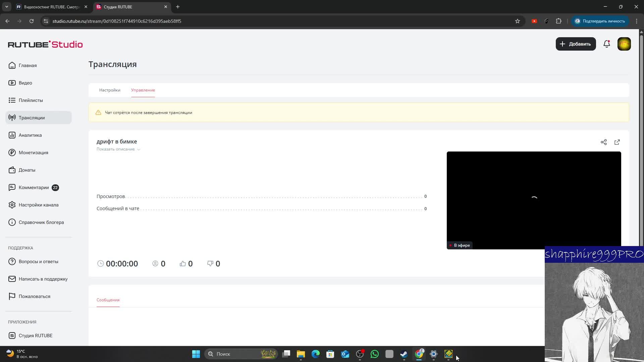
Task: Click the site info icon in address bar
Action: (46, 21)
